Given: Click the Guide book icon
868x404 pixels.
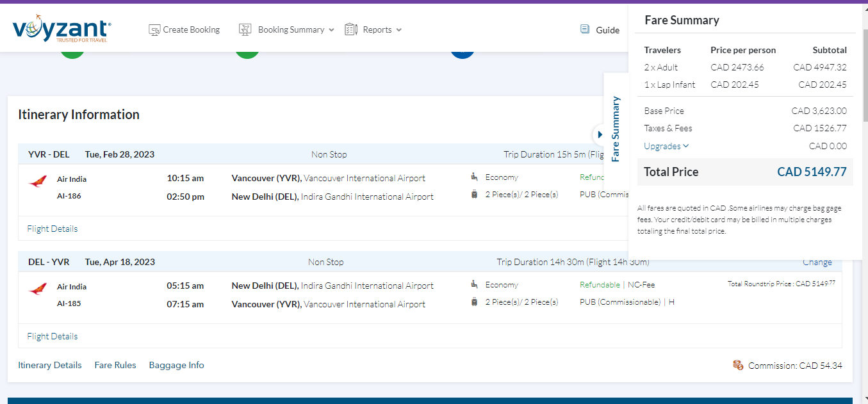Looking at the screenshot, I should pos(585,29).
